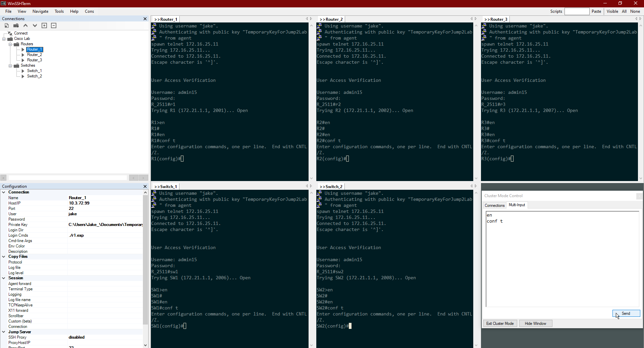
Task: Expand all tree nodes with the plus-square icon
Action: pos(44,25)
